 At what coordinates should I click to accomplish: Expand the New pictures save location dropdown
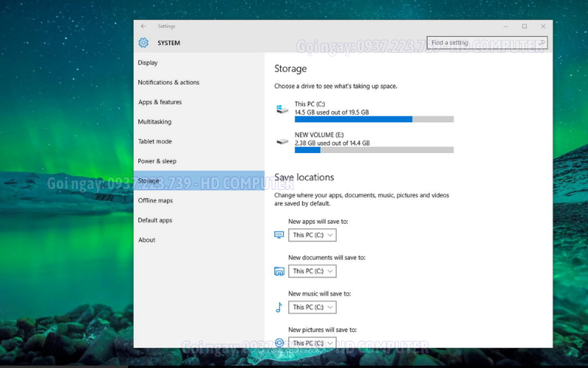(x=312, y=342)
